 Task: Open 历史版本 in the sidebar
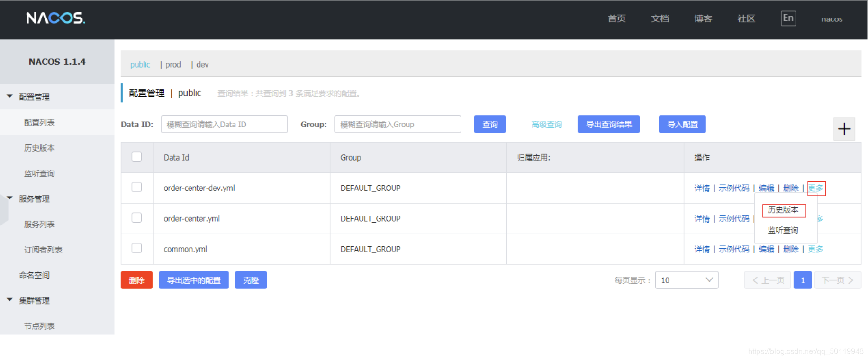point(39,148)
